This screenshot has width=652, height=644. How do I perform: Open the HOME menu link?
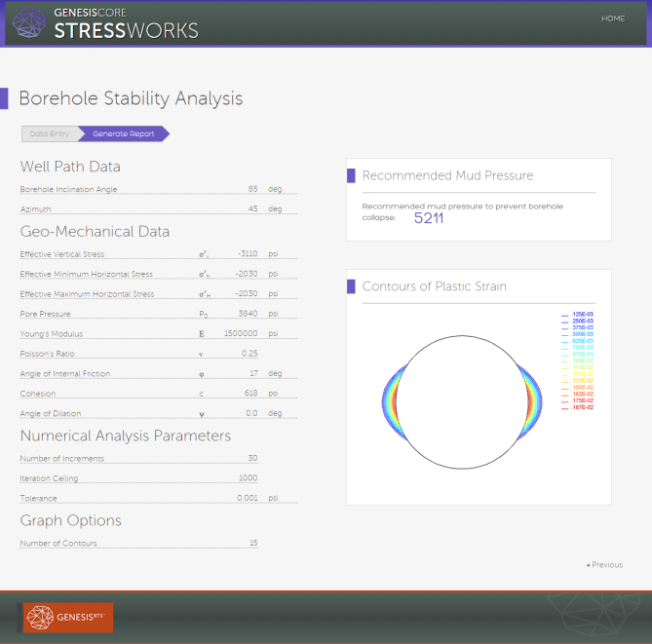click(613, 19)
